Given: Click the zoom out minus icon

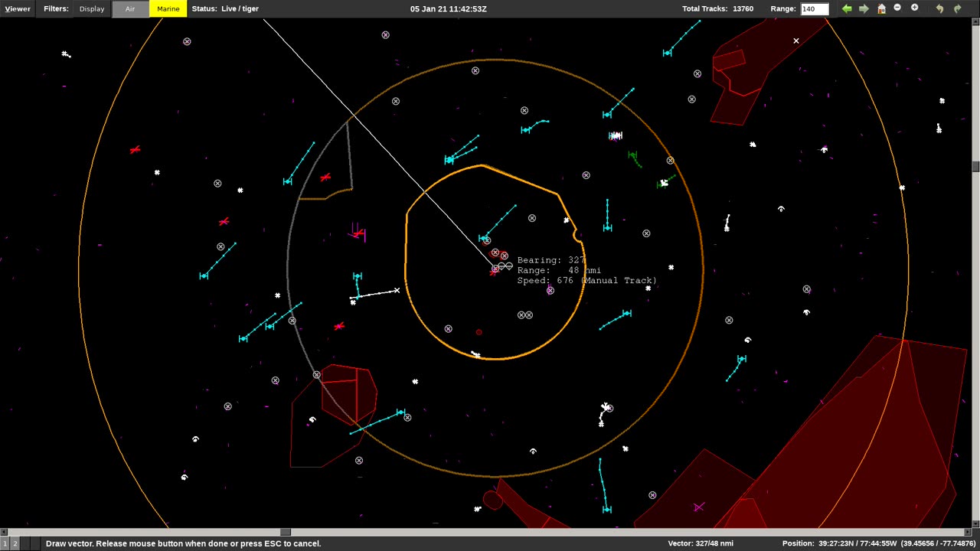Looking at the screenshot, I should 897,8.
